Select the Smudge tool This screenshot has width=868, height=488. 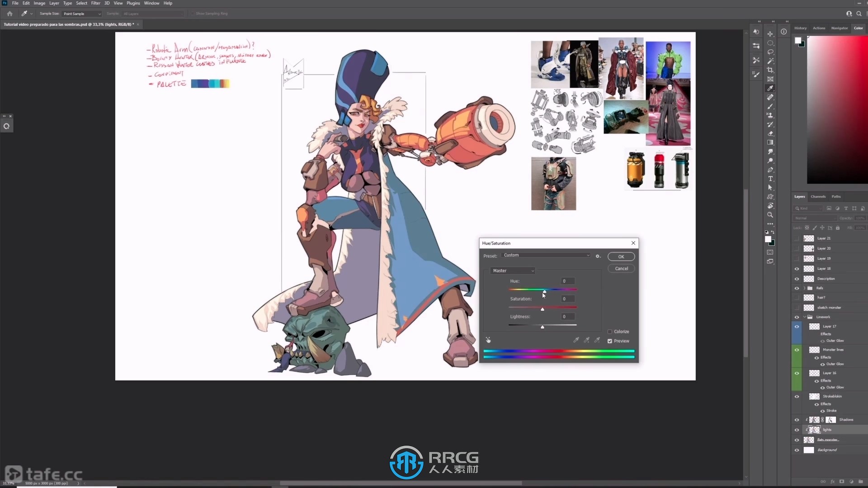tap(770, 152)
